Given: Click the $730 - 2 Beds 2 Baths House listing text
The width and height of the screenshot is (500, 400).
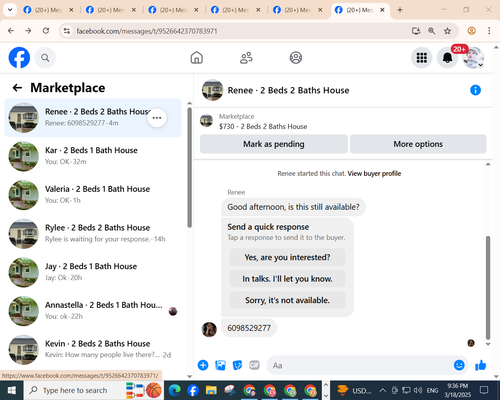Looking at the screenshot, I should (x=263, y=127).
